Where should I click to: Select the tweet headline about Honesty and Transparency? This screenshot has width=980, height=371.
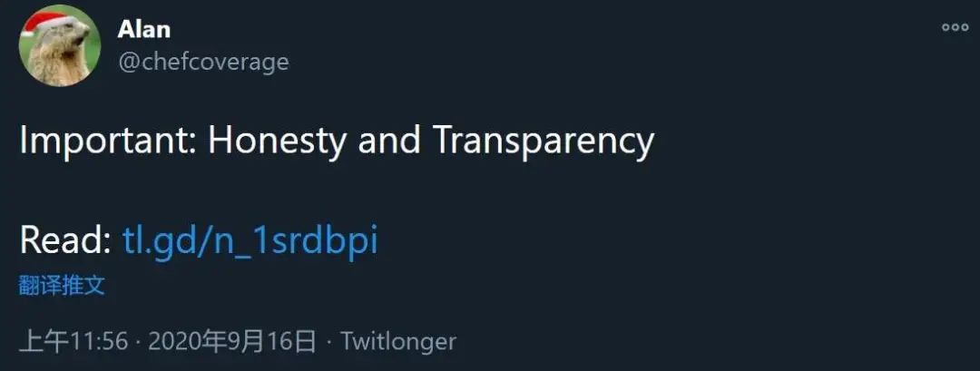click(337, 142)
